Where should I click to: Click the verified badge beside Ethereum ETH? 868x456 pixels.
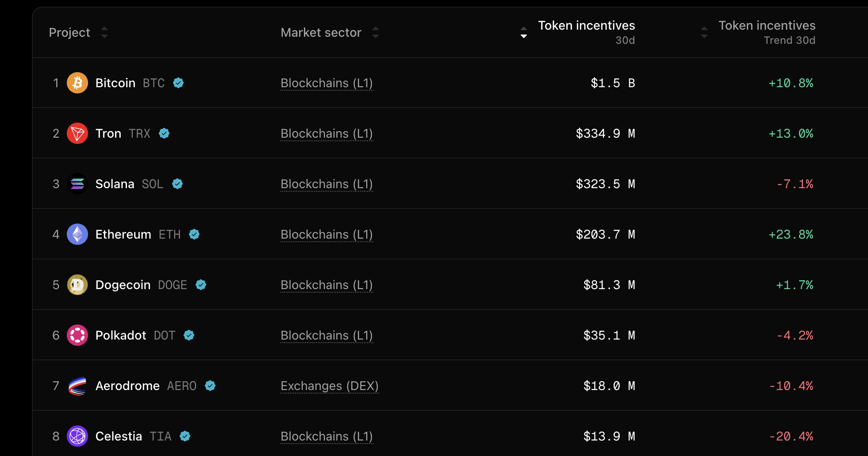pos(194,234)
